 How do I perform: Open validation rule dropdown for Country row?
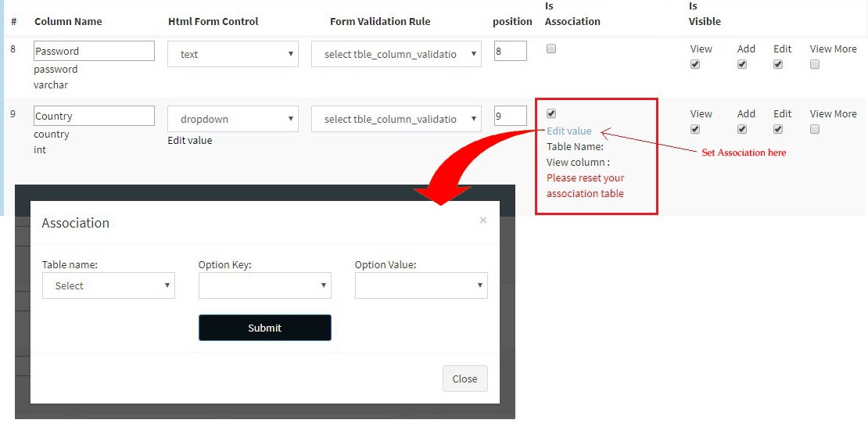396,119
